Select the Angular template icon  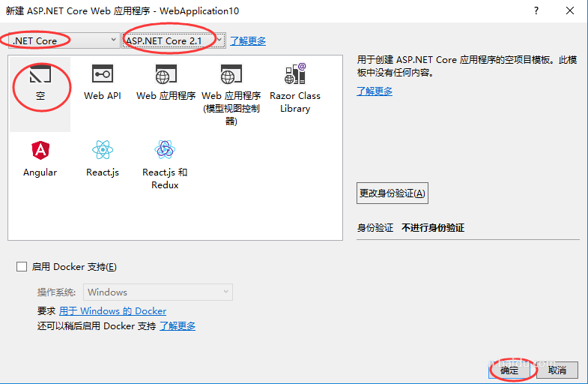40,150
